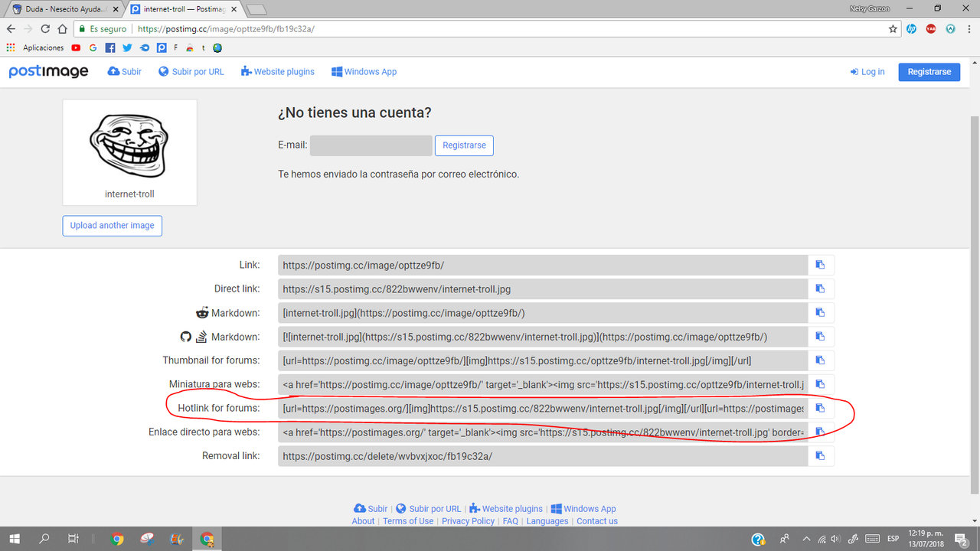980x551 pixels.
Task: Open the HP extension icon
Action: click(x=912, y=29)
